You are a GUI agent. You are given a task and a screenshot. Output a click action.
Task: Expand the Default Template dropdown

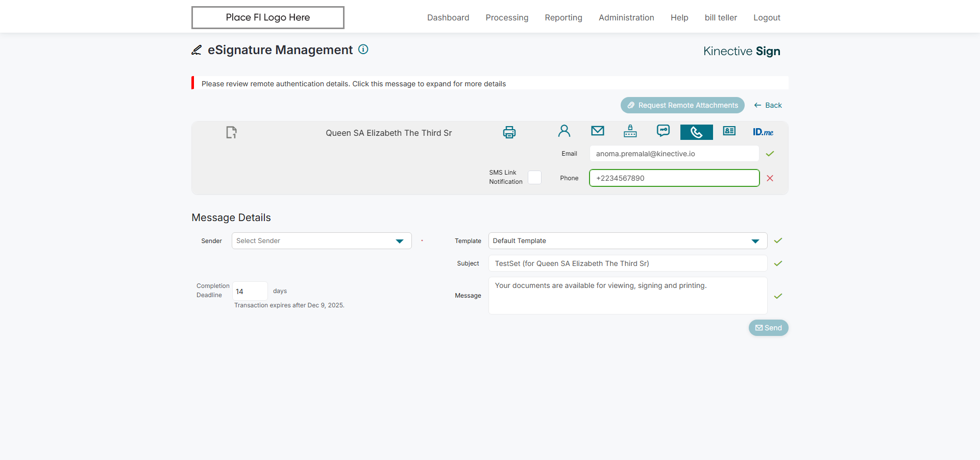(x=628, y=241)
